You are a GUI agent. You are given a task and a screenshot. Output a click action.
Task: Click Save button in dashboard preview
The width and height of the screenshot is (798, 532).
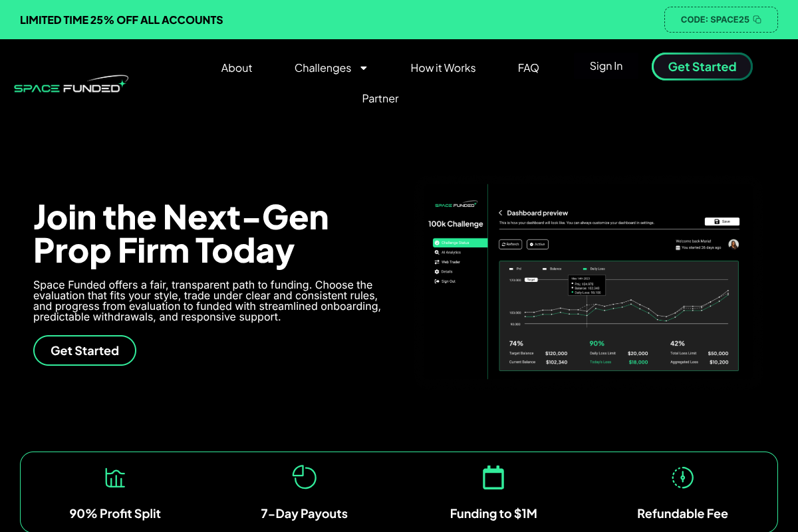click(722, 221)
